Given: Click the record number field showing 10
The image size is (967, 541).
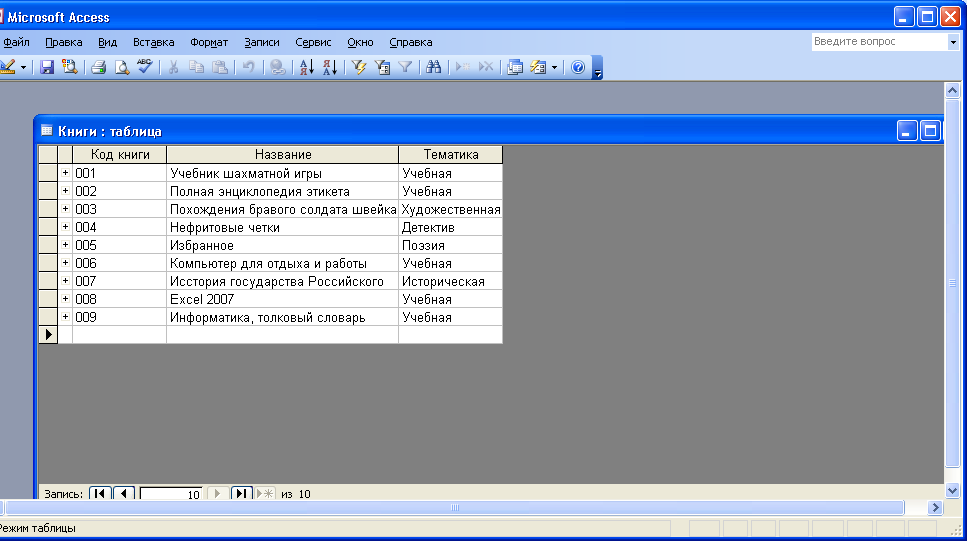Looking at the screenshot, I should 171,494.
